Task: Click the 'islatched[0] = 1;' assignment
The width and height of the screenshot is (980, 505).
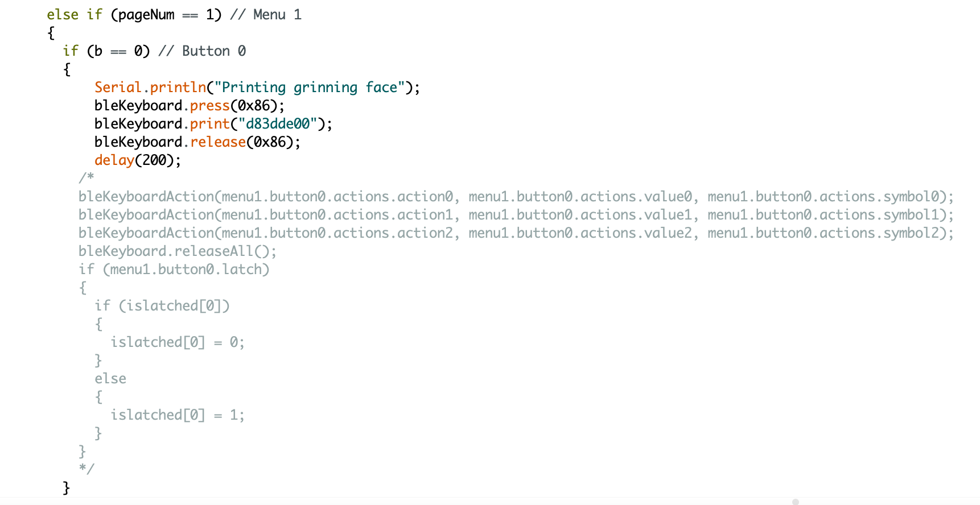Action: coord(178,415)
